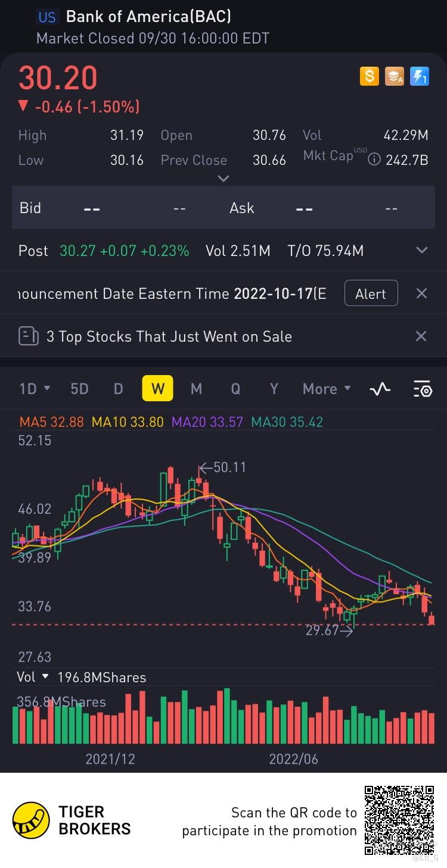Tap the post-market price 30.27
447x868 pixels.
[77, 251]
